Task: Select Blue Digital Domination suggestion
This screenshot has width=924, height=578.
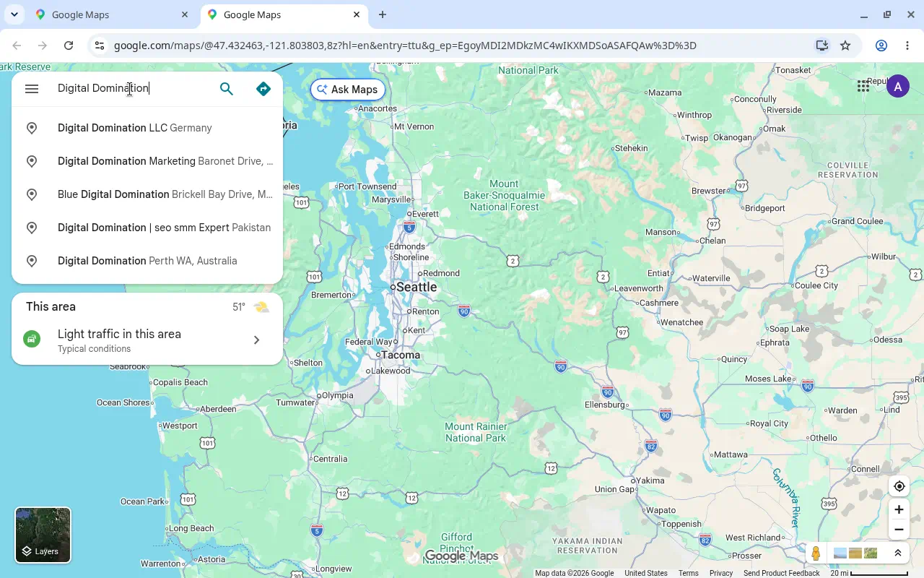Action: 147,194
